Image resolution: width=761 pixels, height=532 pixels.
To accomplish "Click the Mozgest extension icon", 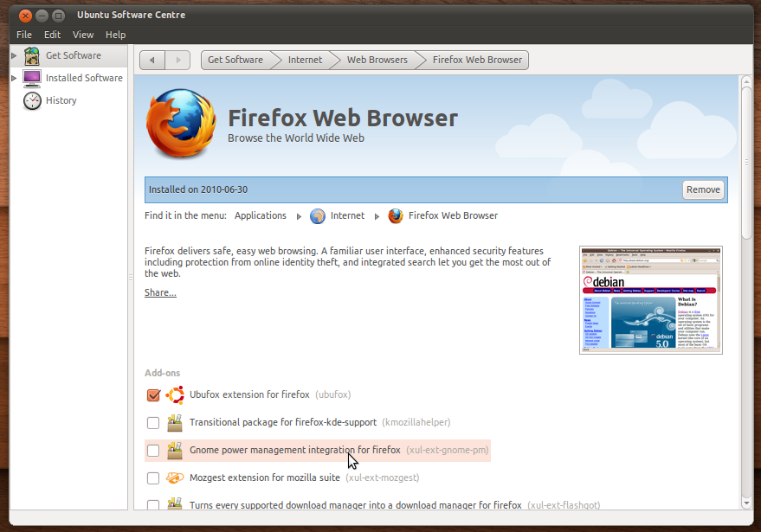I will pyautogui.click(x=173, y=478).
